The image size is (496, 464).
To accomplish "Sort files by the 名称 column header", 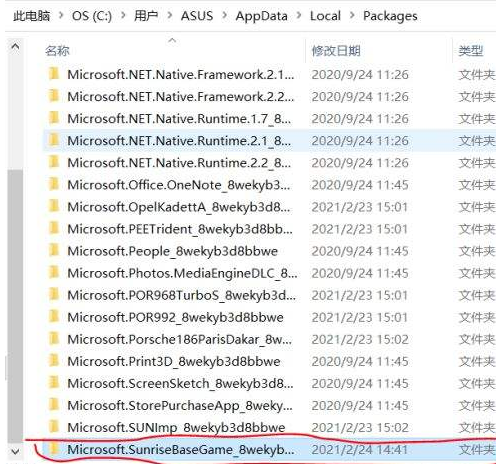I will tap(57, 51).
